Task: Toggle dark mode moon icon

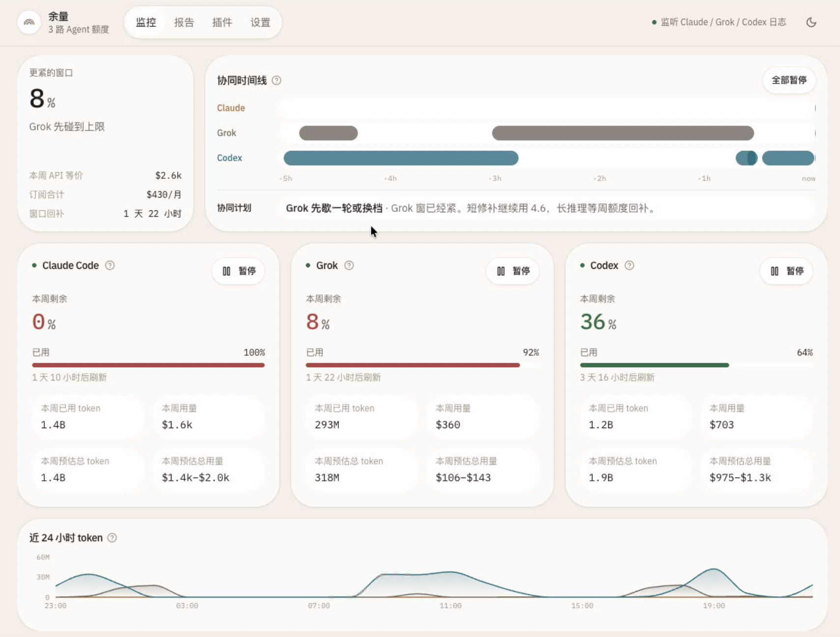Action: tap(811, 22)
